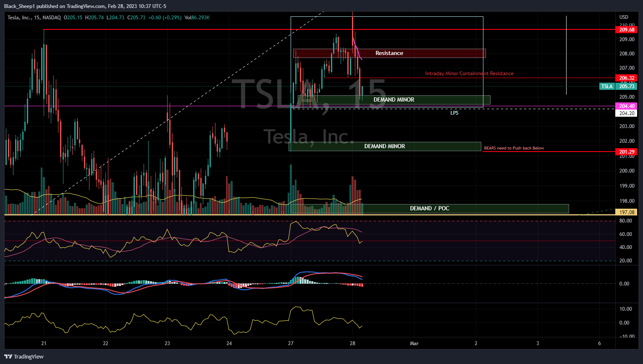
Task: Click the 80.00 level on RSI axis
Action: 625,221
